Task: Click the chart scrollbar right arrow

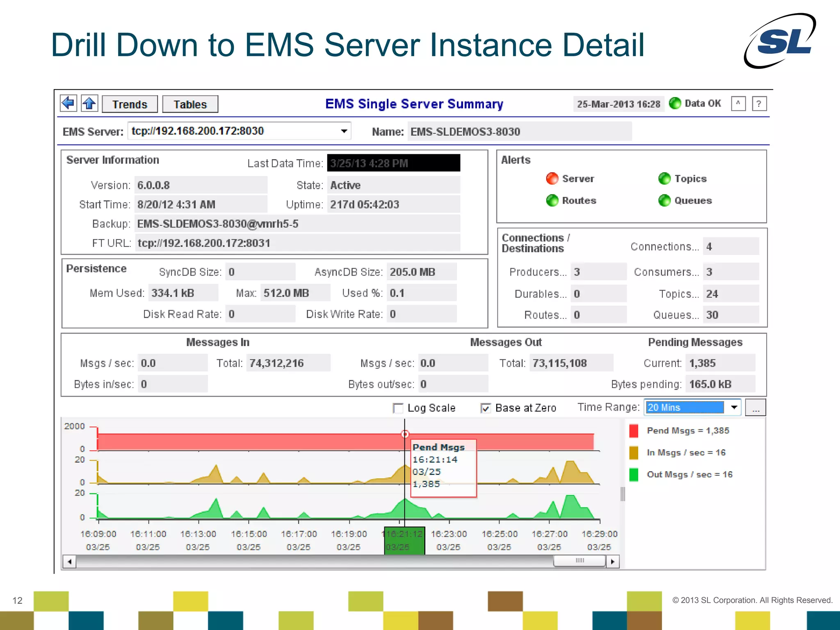Action: (613, 561)
